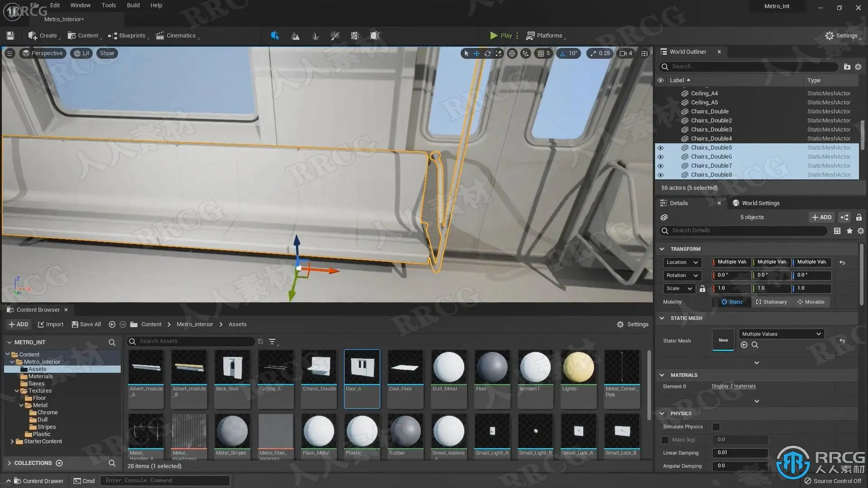Toggle the scale lock icon
The width and height of the screenshot is (868, 488).
(x=702, y=288)
